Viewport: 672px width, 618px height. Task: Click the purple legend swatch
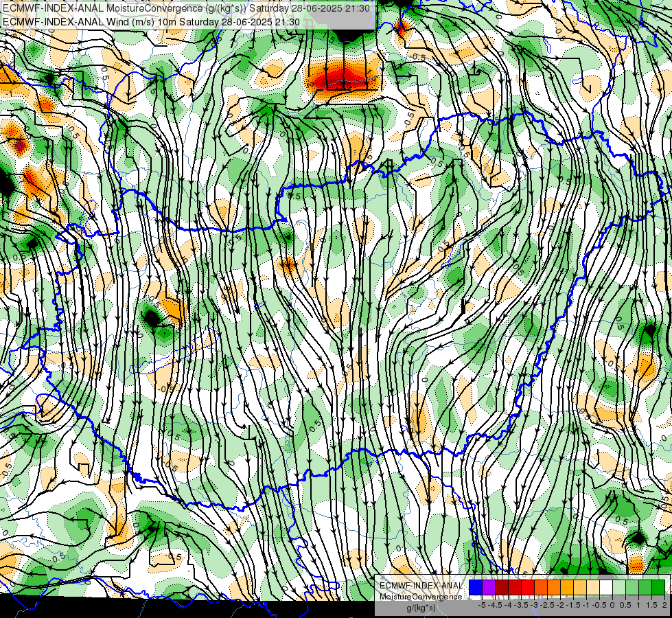pyautogui.click(x=489, y=587)
